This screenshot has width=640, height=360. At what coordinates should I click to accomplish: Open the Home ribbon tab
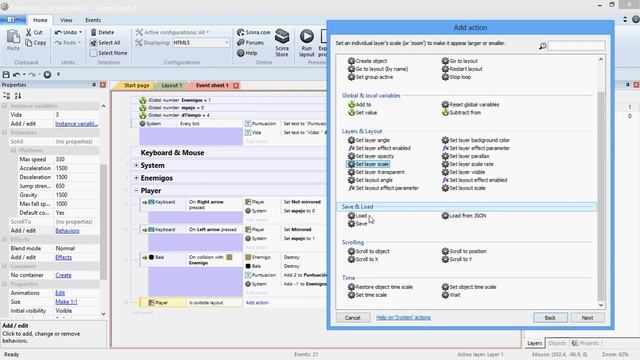pos(40,20)
